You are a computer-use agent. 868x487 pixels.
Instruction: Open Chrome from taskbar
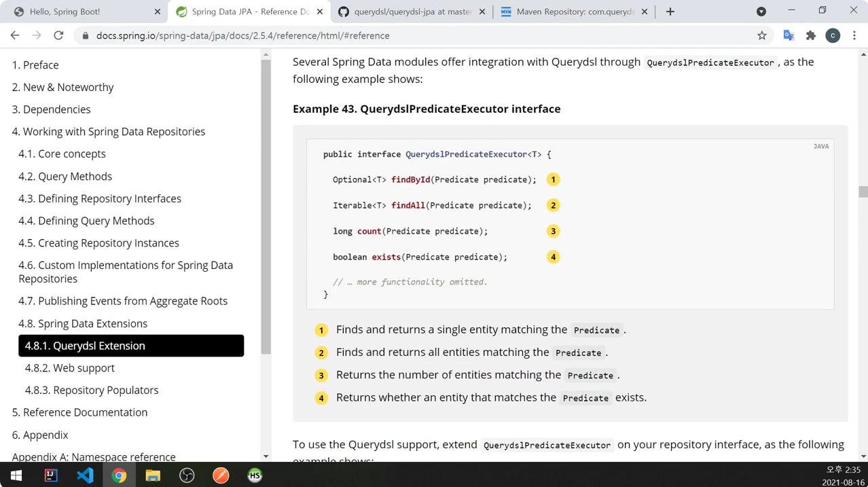119,475
